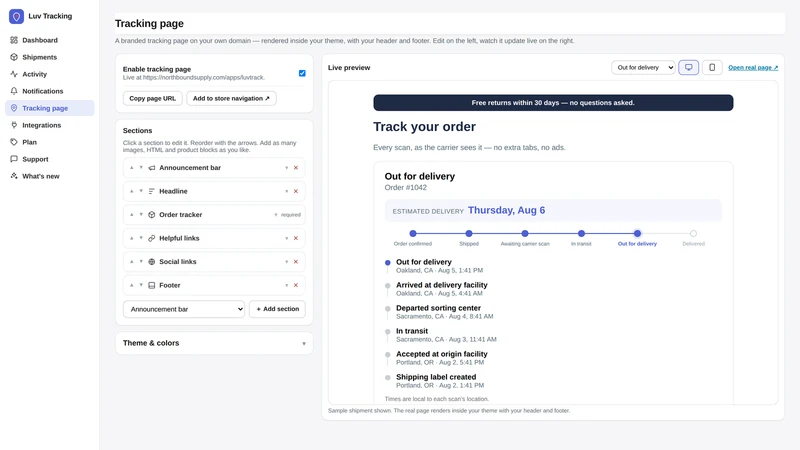Click the Track your order heading

pos(424,127)
